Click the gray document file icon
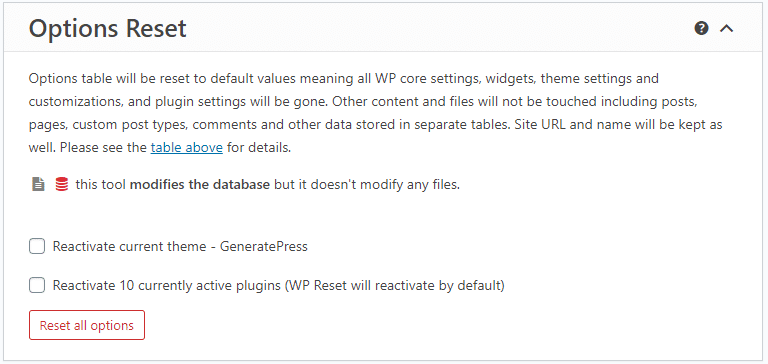 point(38,185)
